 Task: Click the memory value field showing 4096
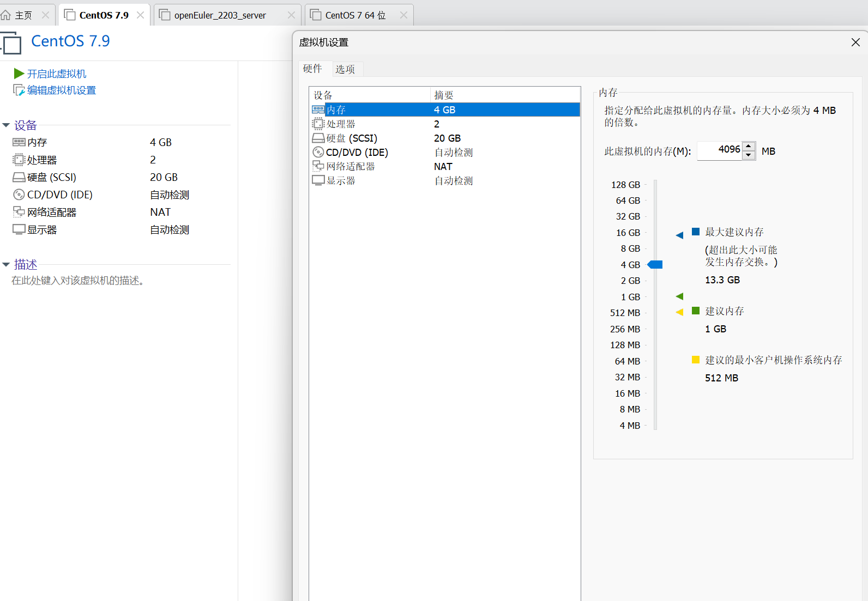(x=720, y=151)
